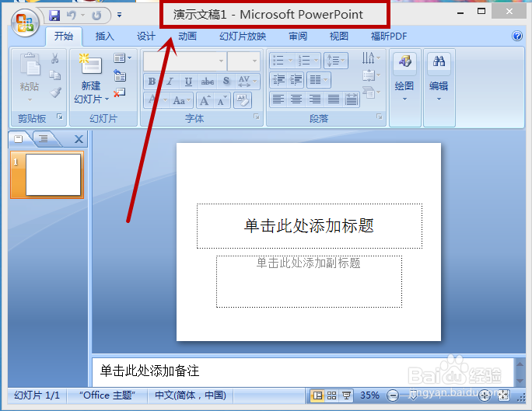The height and width of the screenshot is (411, 532).
Task: Open the 幻灯片放映 ribbon tab
Action: [243, 36]
